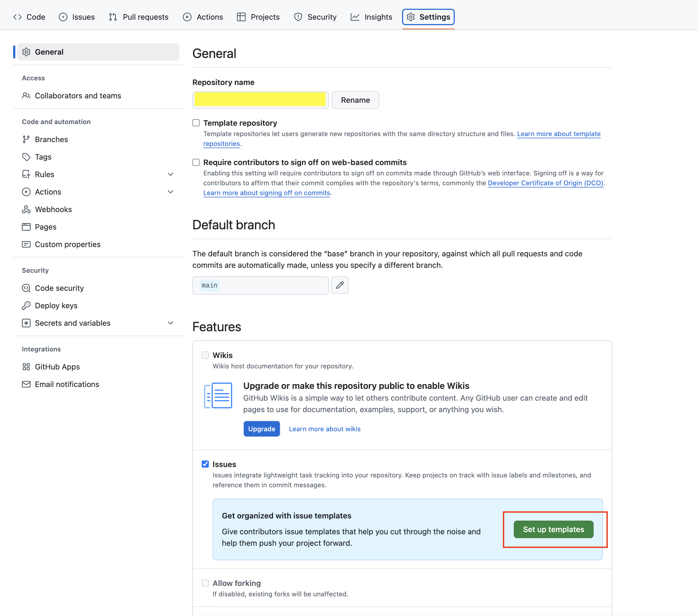
Task: Expand the Actions sidebar section
Action: pos(171,192)
